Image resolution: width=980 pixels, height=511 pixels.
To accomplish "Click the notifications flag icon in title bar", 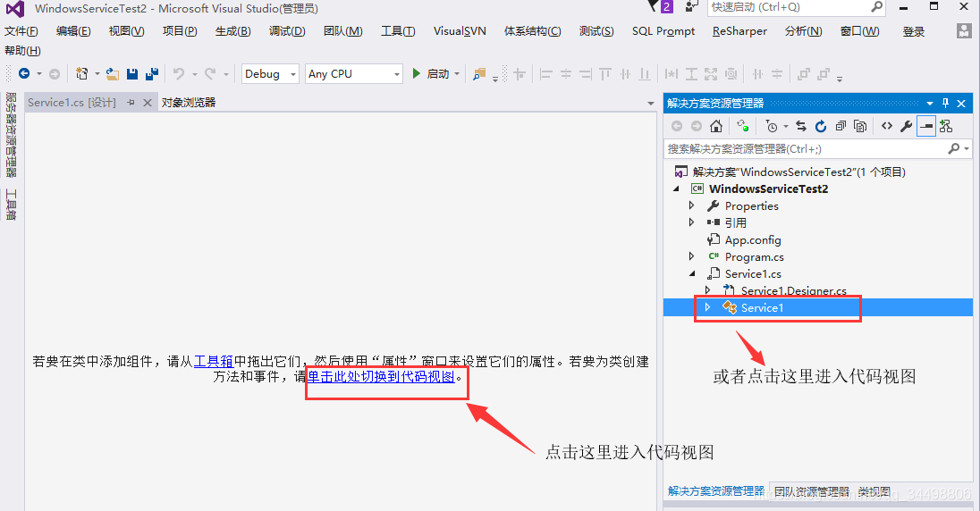I will coord(655,7).
